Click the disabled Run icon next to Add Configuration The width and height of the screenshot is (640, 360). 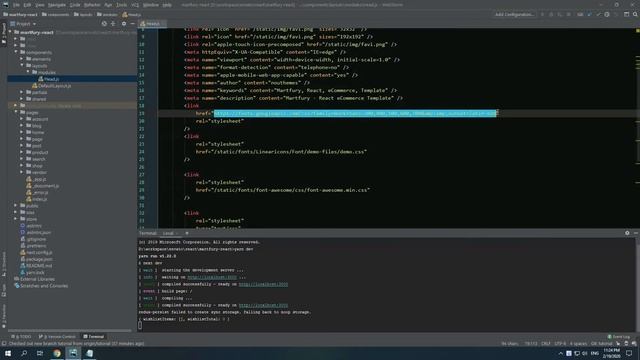point(542,14)
